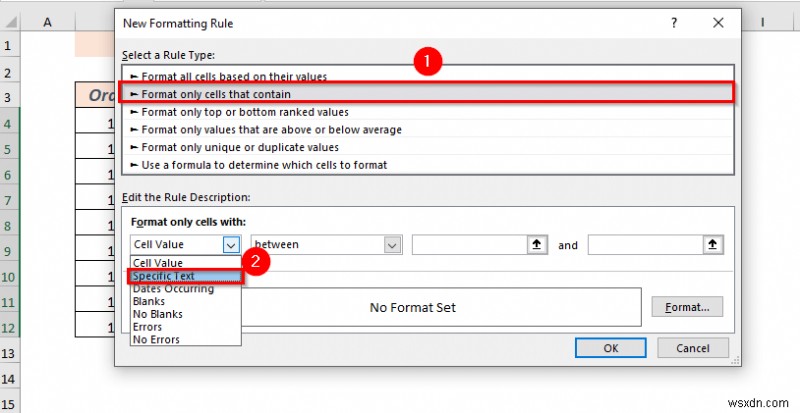Click the OK button
The width and height of the screenshot is (800, 413).
(609, 348)
